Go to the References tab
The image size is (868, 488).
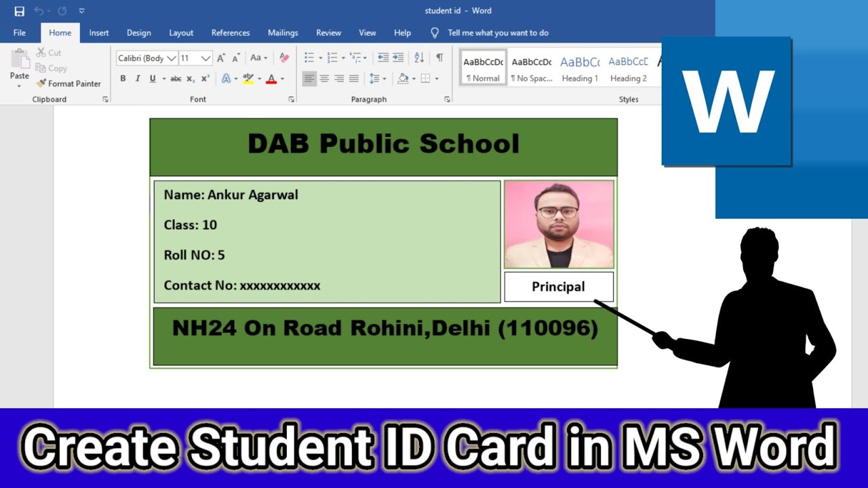(231, 33)
